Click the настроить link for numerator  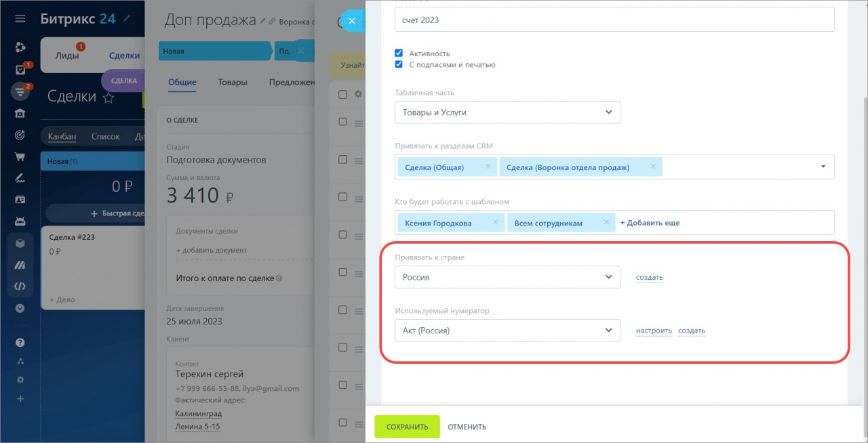tap(654, 331)
